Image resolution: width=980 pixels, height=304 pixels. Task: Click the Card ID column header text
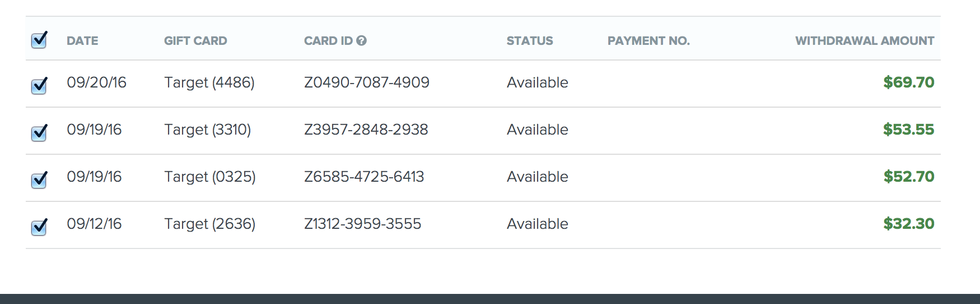[328, 41]
